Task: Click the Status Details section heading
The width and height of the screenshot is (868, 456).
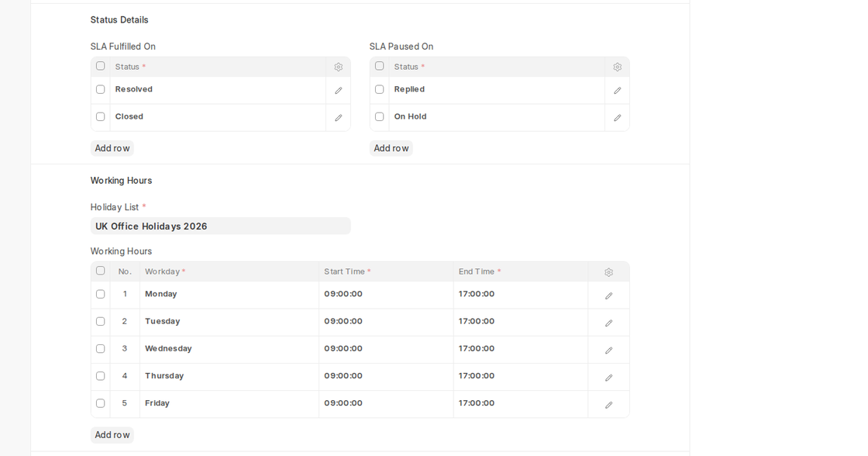Action: [x=119, y=20]
